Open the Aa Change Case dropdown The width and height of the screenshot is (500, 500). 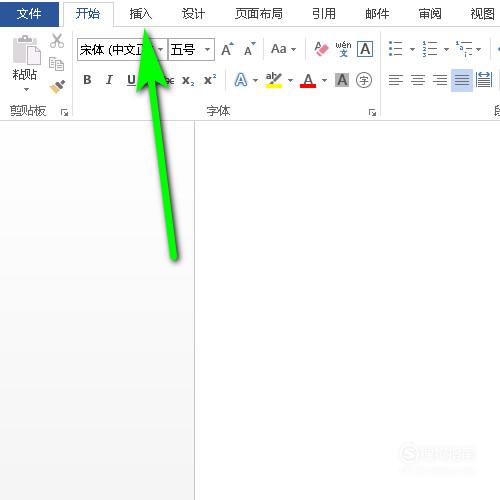283,49
